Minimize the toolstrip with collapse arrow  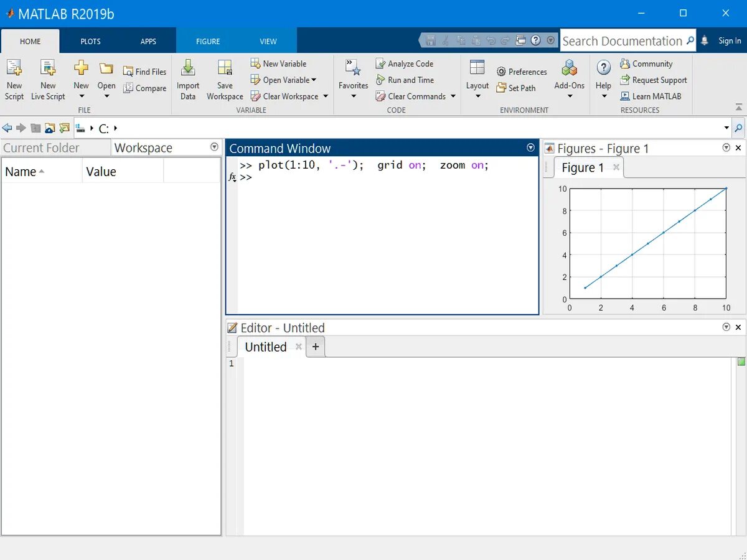pyautogui.click(x=739, y=106)
